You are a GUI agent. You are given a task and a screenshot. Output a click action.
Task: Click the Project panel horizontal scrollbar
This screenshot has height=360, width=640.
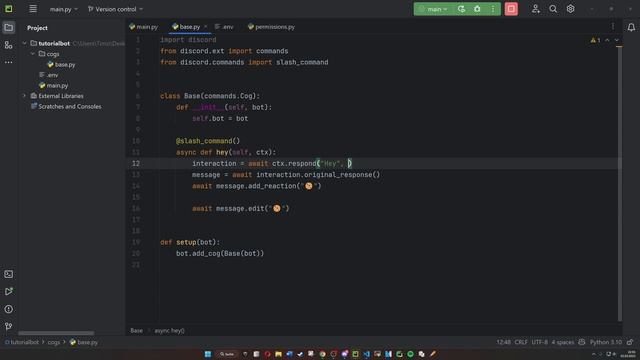[56, 333]
